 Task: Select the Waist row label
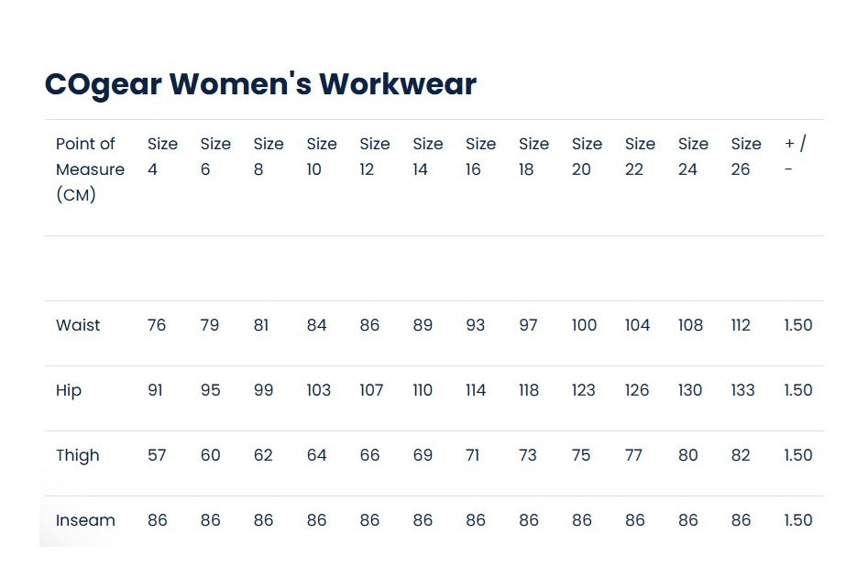tap(78, 325)
